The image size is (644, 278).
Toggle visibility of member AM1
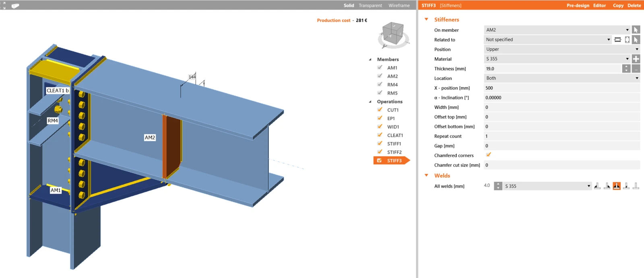(x=380, y=67)
